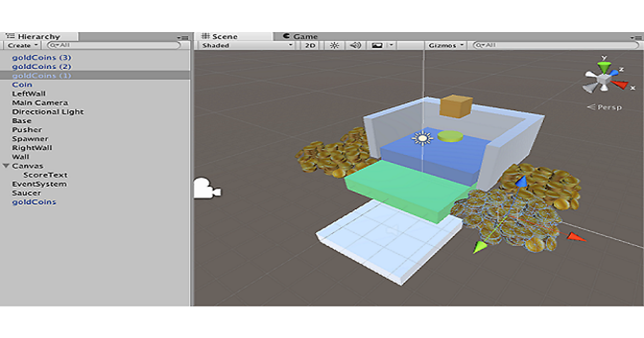Open Scene panel options menu icon
This screenshot has height=338, width=644.
click(635, 37)
